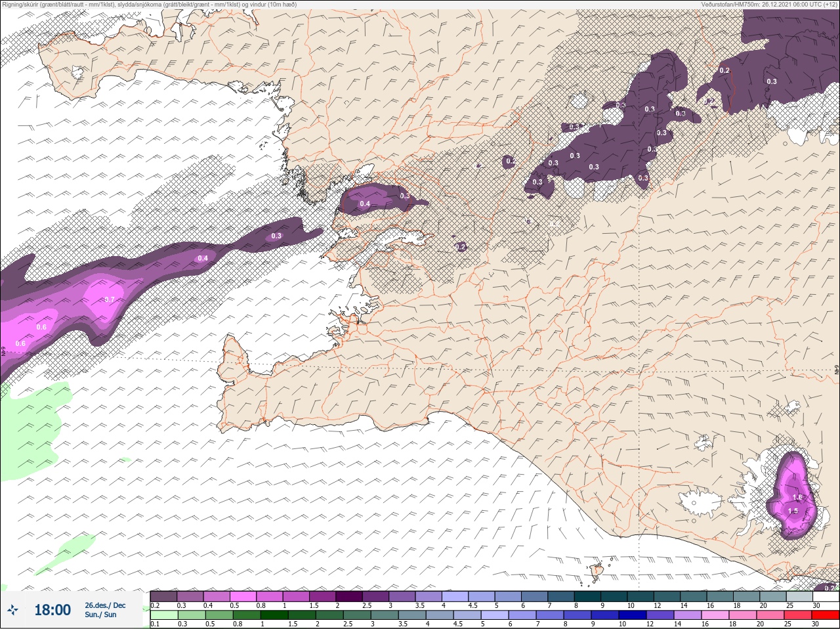Click the 0.7 snowfall value on the map
Image resolution: width=840 pixels, height=629 pixels.
[110, 299]
